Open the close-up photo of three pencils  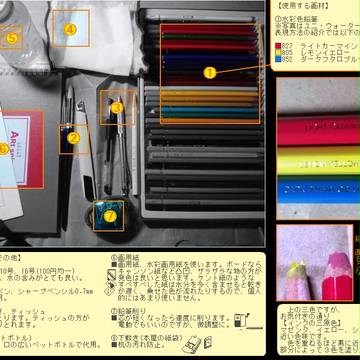coord(318,149)
